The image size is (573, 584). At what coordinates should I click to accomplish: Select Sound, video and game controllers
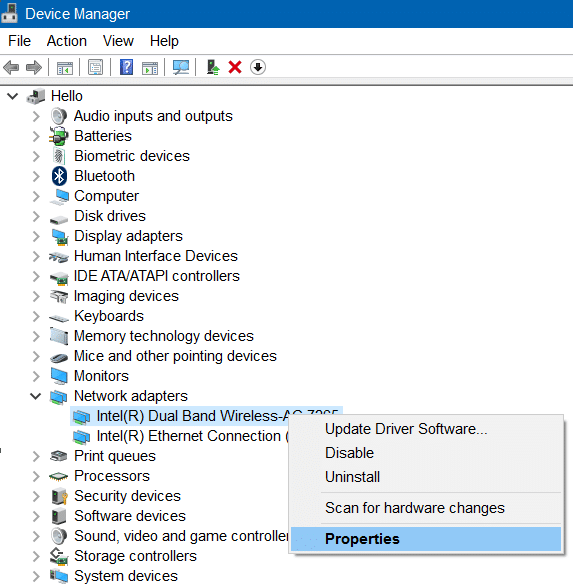click(x=181, y=536)
